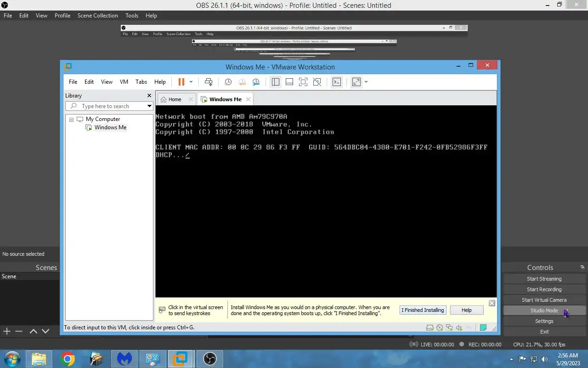Open OBS Help menu
This screenshot has height=368, width=588.
coord(151,15)
